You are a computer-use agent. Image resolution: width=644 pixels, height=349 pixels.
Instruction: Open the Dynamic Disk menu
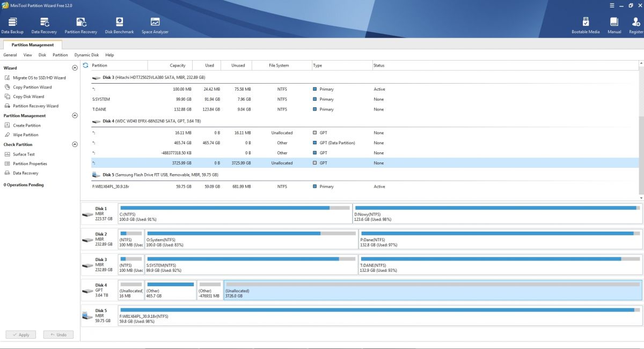click(x=86, y=55)
